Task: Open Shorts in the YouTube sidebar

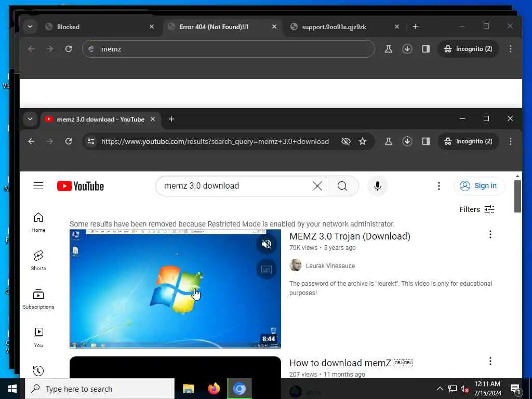Action: (x=38, y=261)
